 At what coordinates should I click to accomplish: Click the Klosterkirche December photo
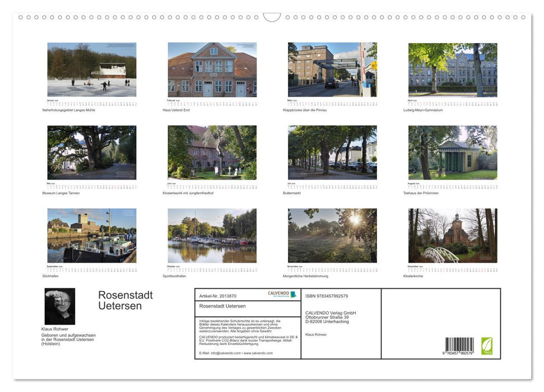tap(452, 235)
